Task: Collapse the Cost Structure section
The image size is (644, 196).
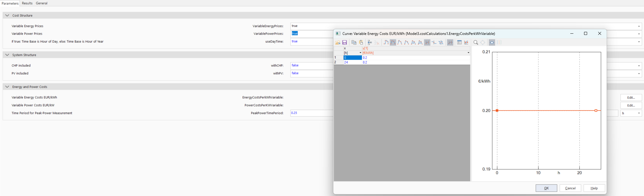Action: pos(7,15)
